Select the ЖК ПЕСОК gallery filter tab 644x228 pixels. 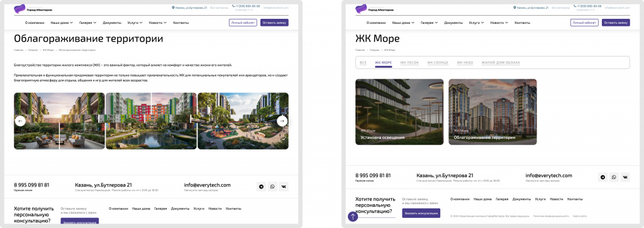tap(409, 63)
